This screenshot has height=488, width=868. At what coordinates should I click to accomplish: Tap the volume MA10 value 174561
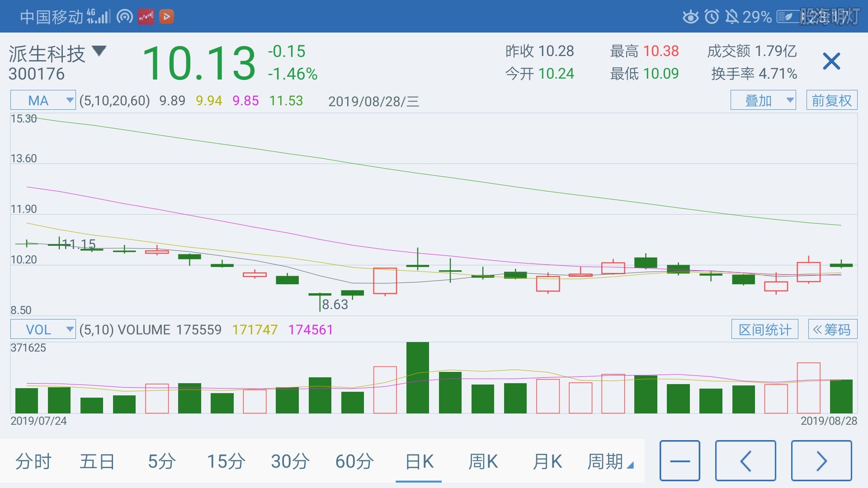311,330
